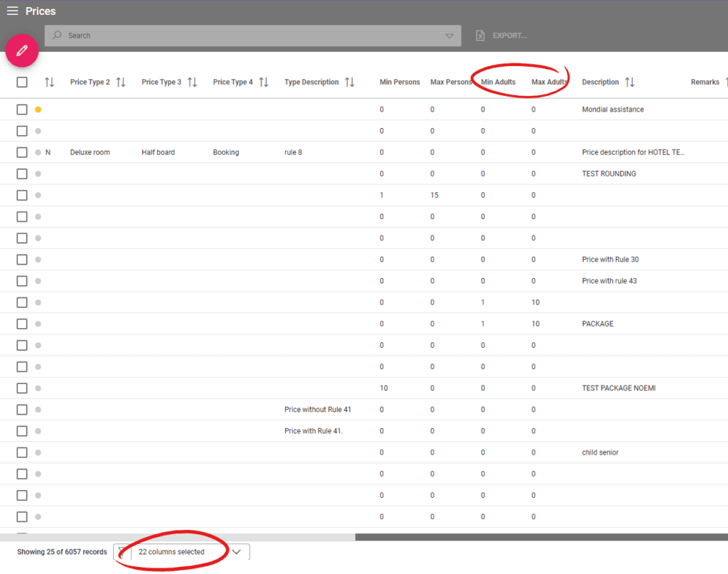Open the hamburger navigation menu
Image resolution: width=728 pixels, height=574 pixels.
click(12, 11)
